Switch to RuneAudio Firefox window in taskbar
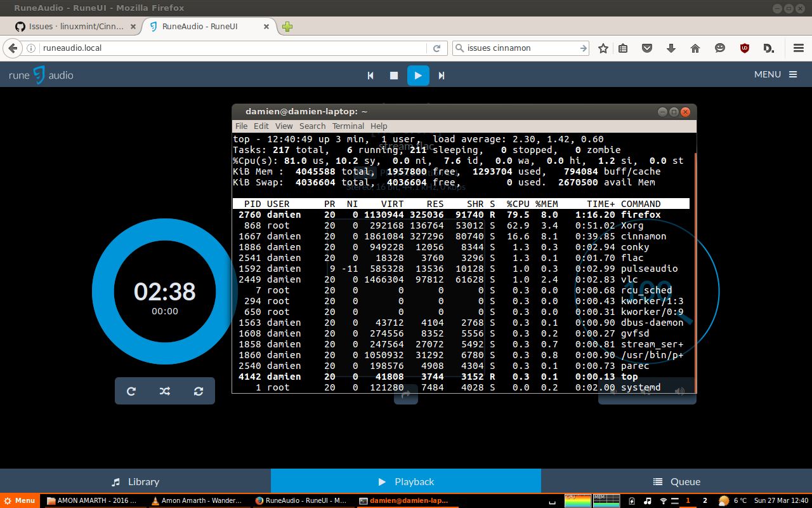The height and width of the screenshot is (508, 812). 301,500
